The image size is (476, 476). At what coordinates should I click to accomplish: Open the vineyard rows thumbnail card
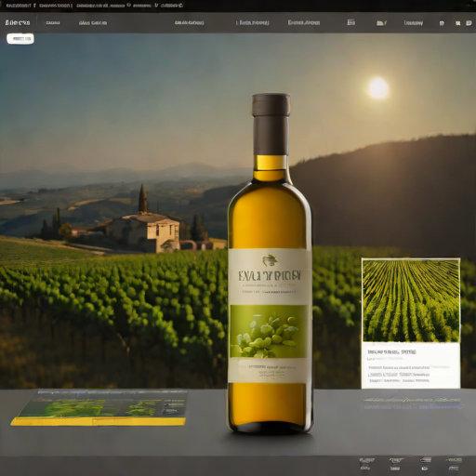(411, 323)
